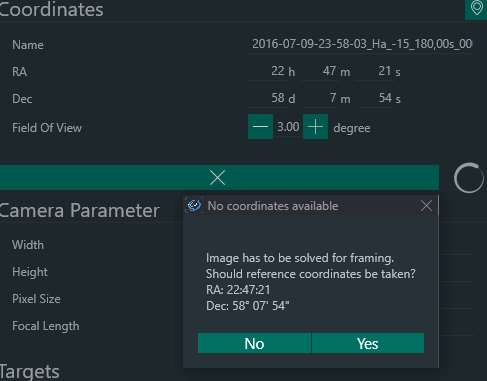Viewport: 487px width, 381px height.
Task: Click the 'Focal Length' label
Action: pyautogui.click(x=46, y=326)
